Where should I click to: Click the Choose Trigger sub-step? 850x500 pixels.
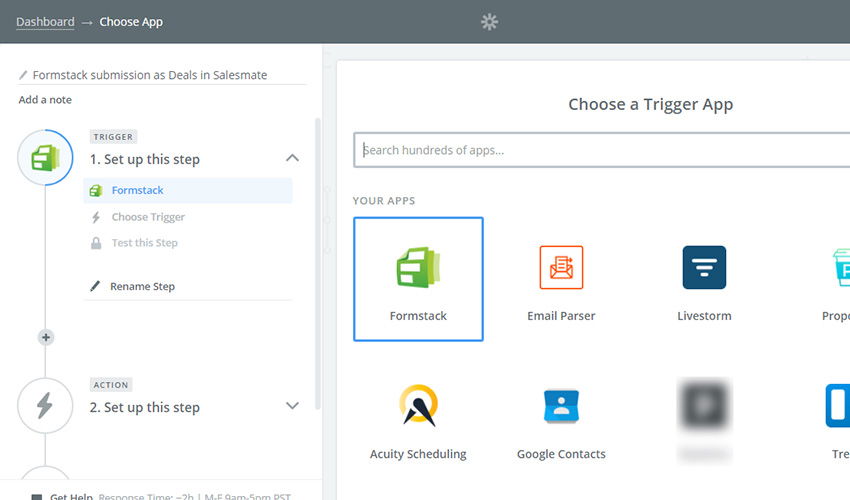pyautogui.click(x=148, y=217)
